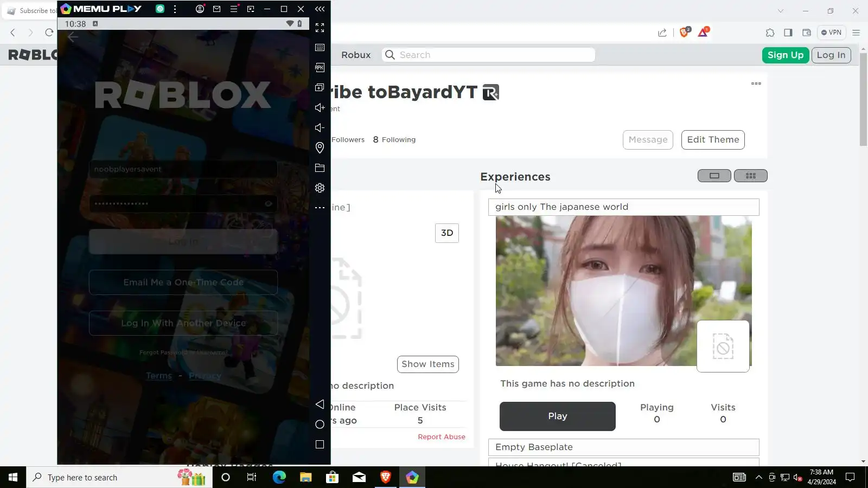
Task: Play the girls only experience
Action: (558, 416)
